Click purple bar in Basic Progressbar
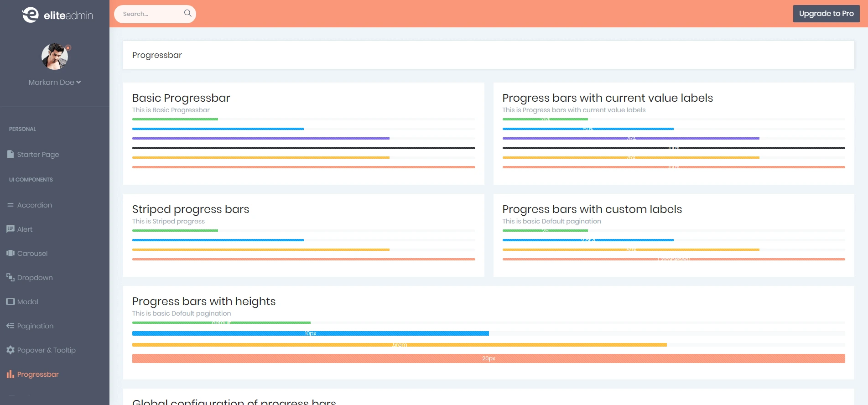Image resolution: width=868 pixels, height=405 pixels. (261, 138)
